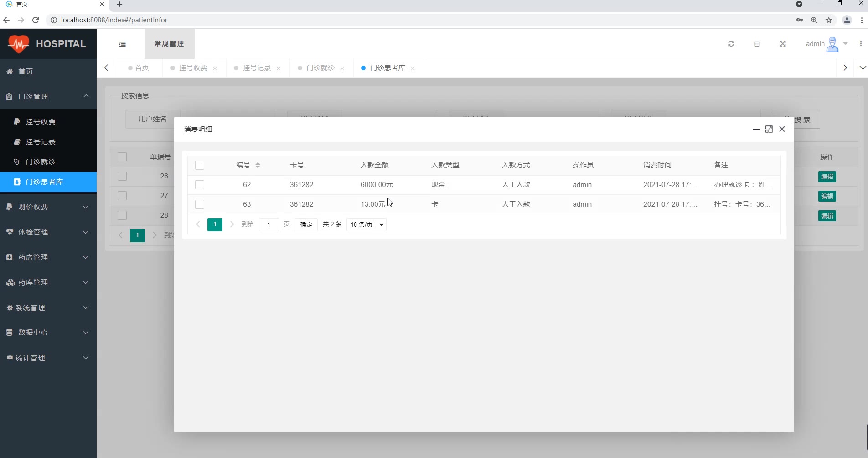Expand the 划价收费 sidebar menu
Viewport: 868px width, 458px height.
point(48,207)
